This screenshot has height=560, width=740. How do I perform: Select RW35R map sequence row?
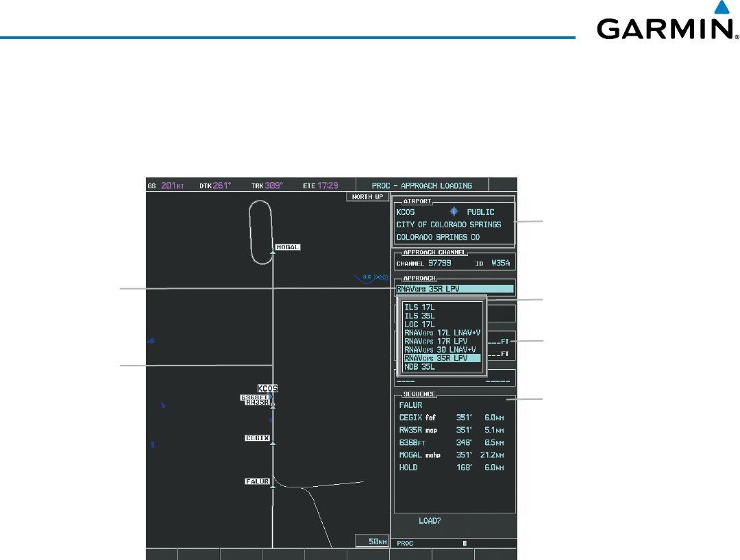452,430
